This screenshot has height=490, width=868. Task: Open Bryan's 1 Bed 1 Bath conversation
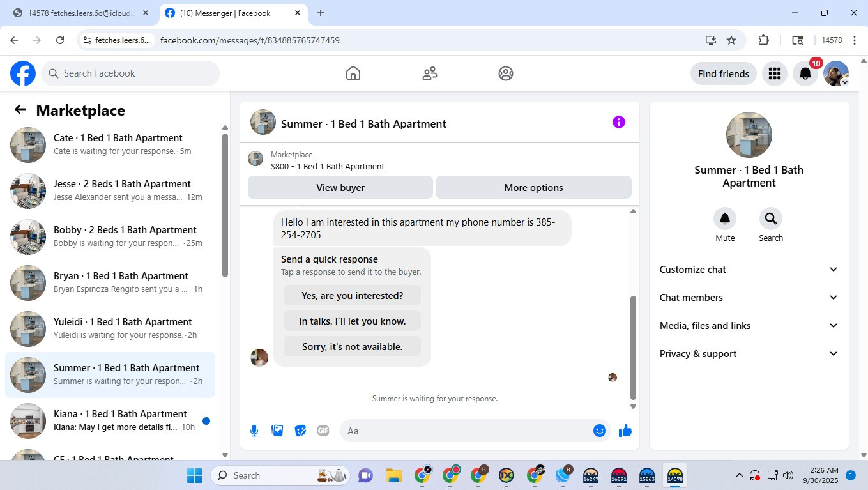tap(110, 283)
